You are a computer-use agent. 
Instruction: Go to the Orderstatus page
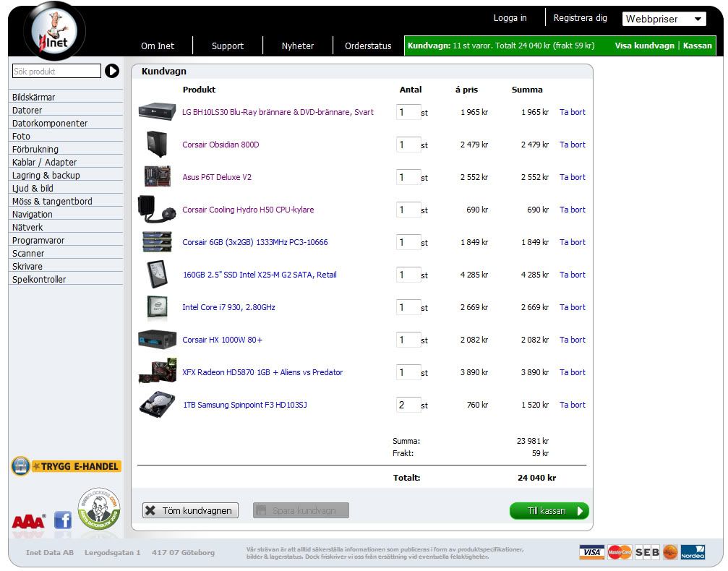(367, 46)
